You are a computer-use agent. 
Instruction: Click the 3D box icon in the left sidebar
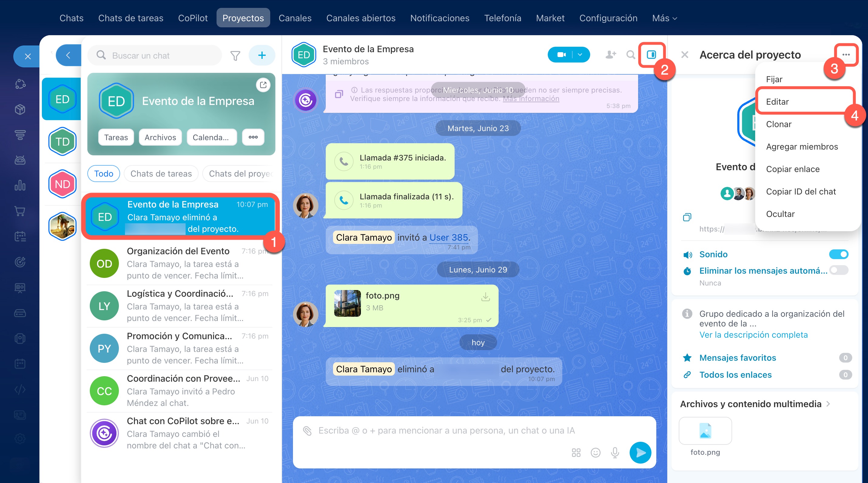tap(20, 109)
